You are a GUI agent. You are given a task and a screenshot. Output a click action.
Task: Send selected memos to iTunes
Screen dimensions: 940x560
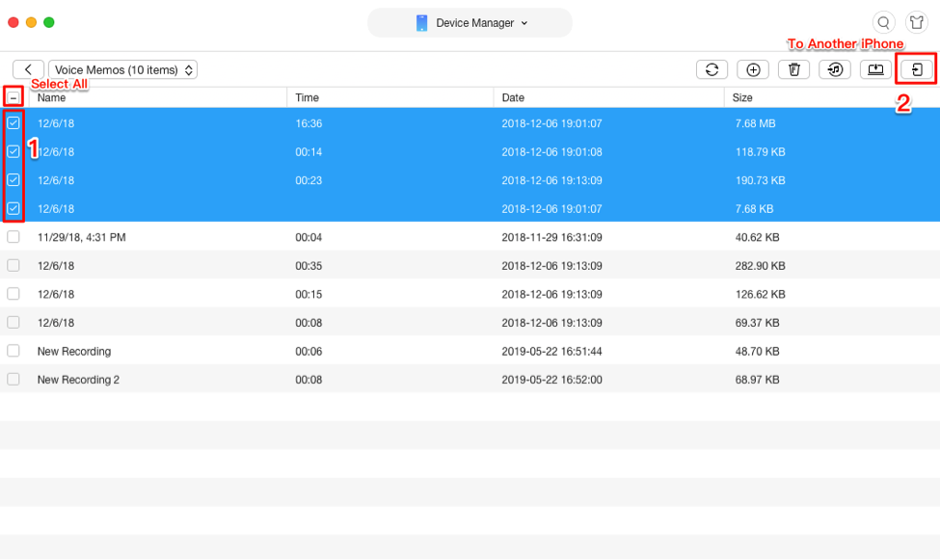pos(835,69)
